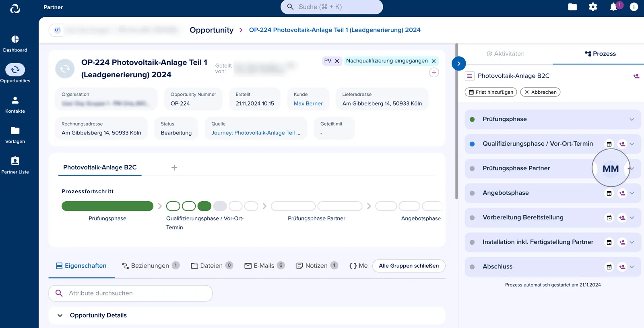
Task: Click the Opportunity Nummer value OP-224
Action: click(180, 104)
